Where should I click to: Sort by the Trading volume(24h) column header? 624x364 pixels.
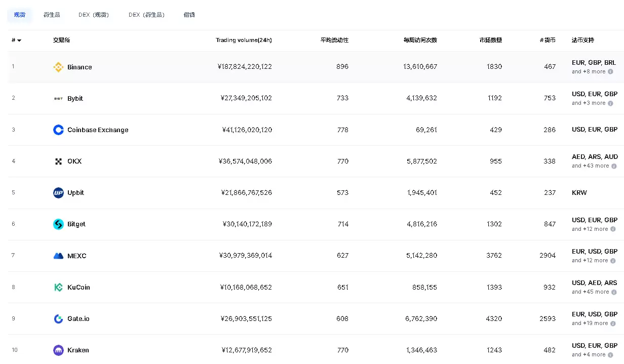point(244,40)
